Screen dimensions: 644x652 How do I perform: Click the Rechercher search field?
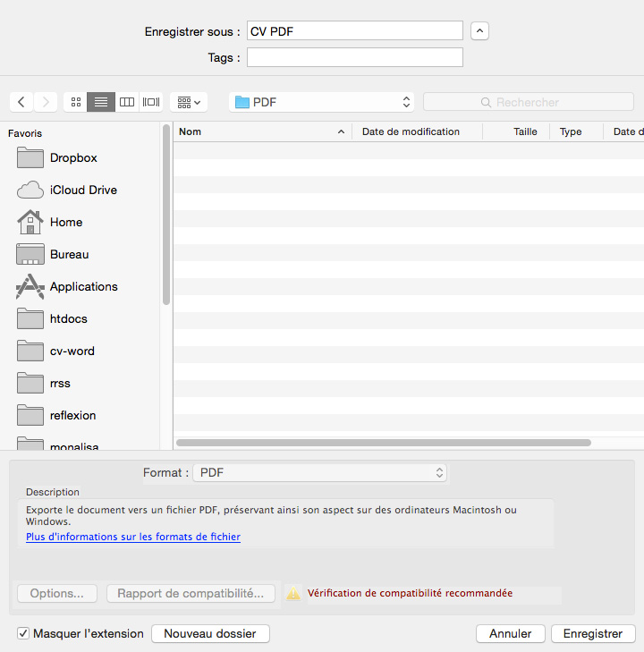(529, 102)
